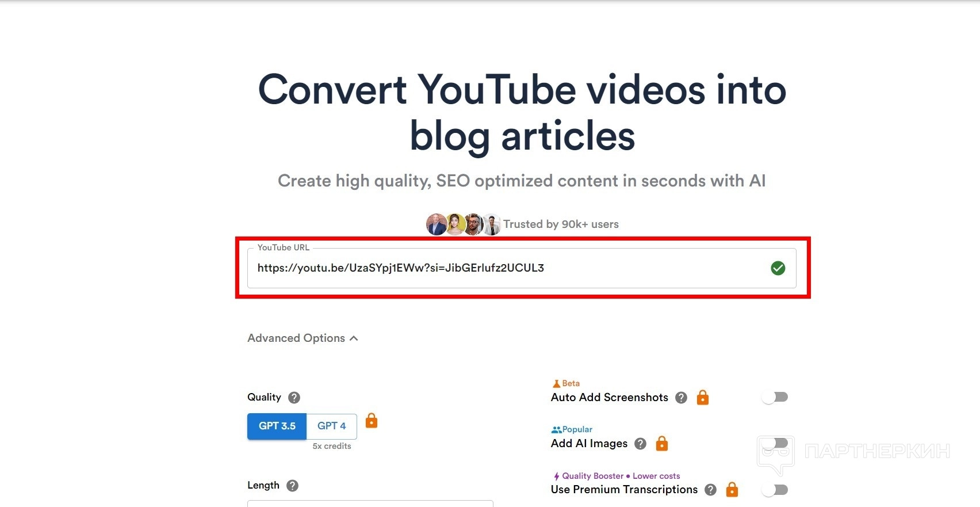The height and width of the screenshot is (507, 980).
Task: Focus the YouTube URL input field
Action: (522, 268)
